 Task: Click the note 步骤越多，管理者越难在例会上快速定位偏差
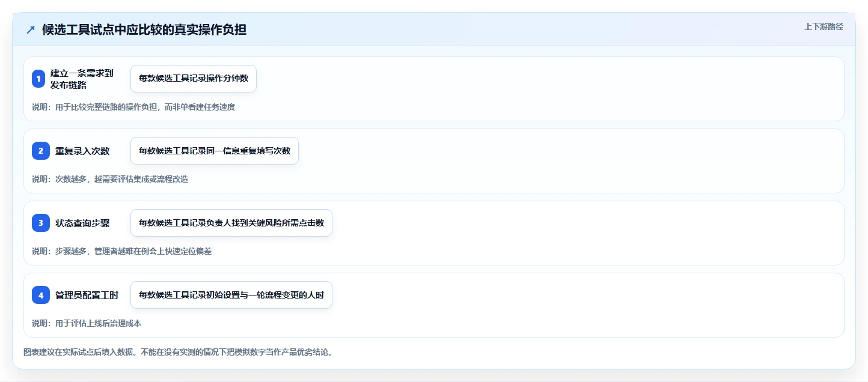click(x=133, y=251)
